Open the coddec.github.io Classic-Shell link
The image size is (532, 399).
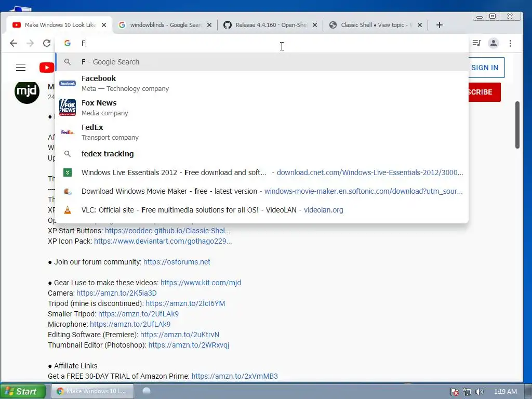(x=168, y=231)
